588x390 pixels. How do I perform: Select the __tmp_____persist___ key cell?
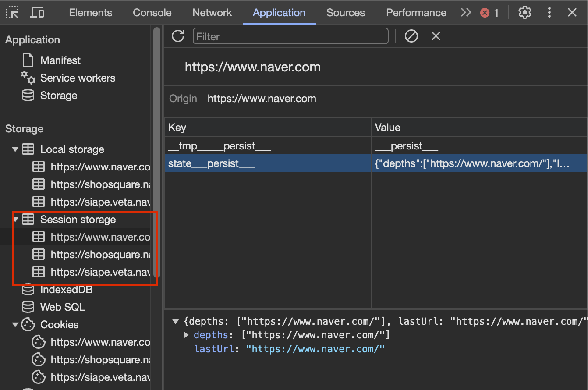[268, 146]
